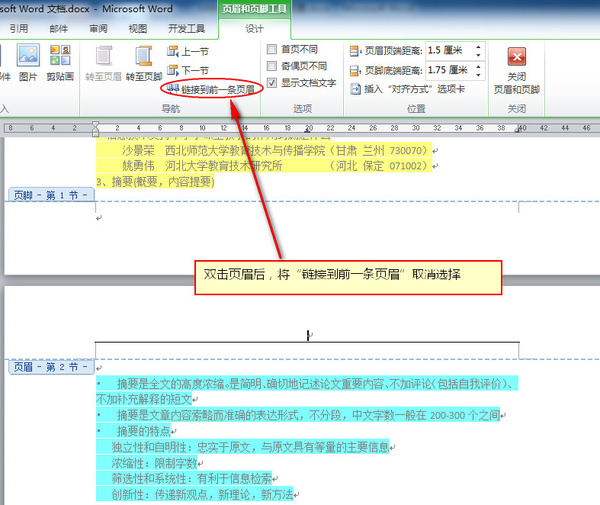Screen dimensions: 600x505
Task: Open the 开发工具 (Developer) tab
Action: [187, 29]
